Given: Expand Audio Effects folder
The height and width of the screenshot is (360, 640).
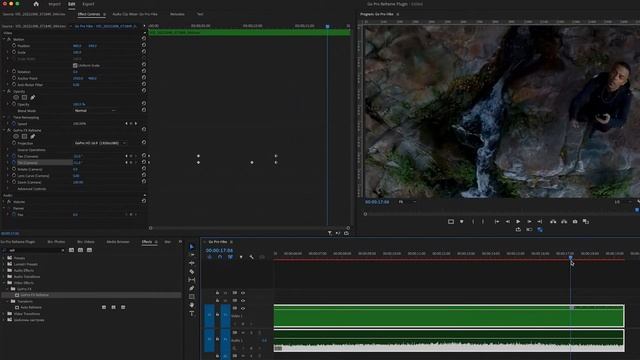Looking at the screenshot, I should coord(4,270).
